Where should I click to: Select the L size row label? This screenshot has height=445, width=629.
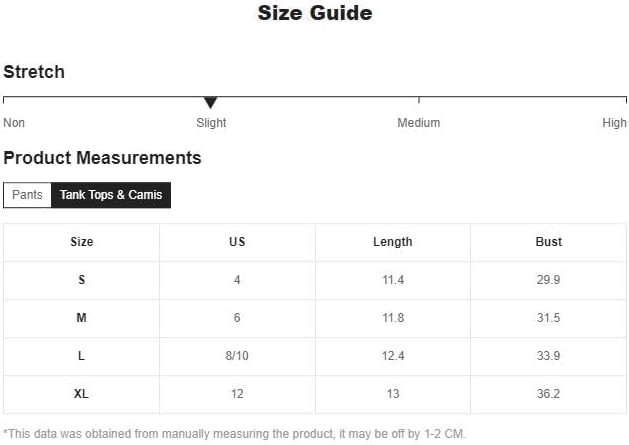81,356
